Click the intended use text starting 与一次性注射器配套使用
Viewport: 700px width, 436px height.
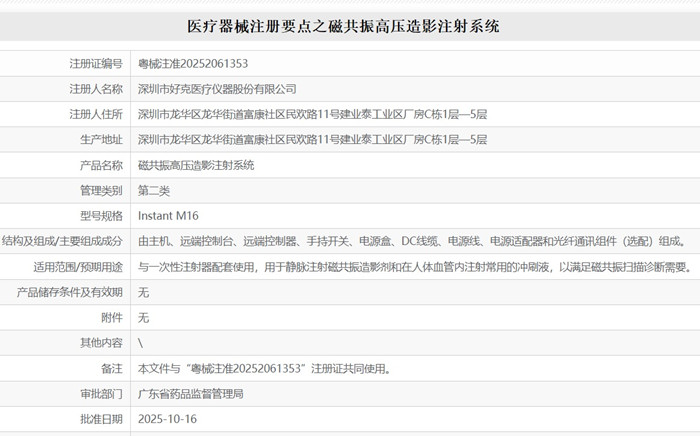(415, 267)
